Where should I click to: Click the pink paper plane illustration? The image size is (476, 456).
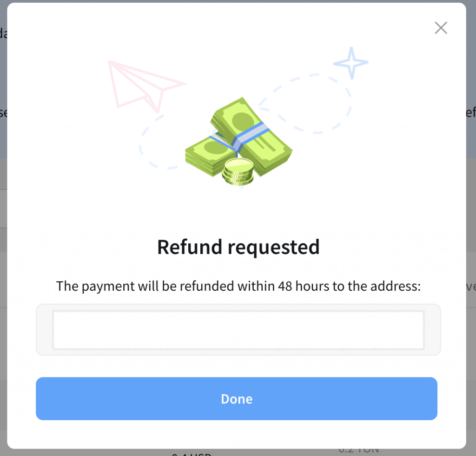(x=147, y=86)
